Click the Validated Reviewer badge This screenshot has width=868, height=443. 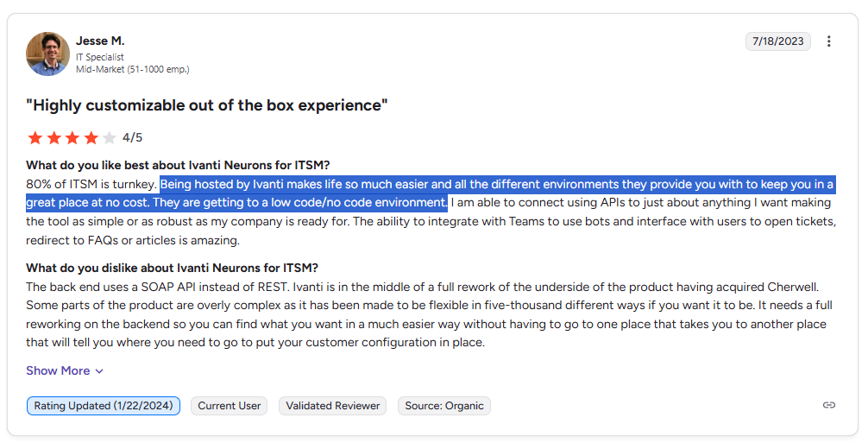pos(333,405)
